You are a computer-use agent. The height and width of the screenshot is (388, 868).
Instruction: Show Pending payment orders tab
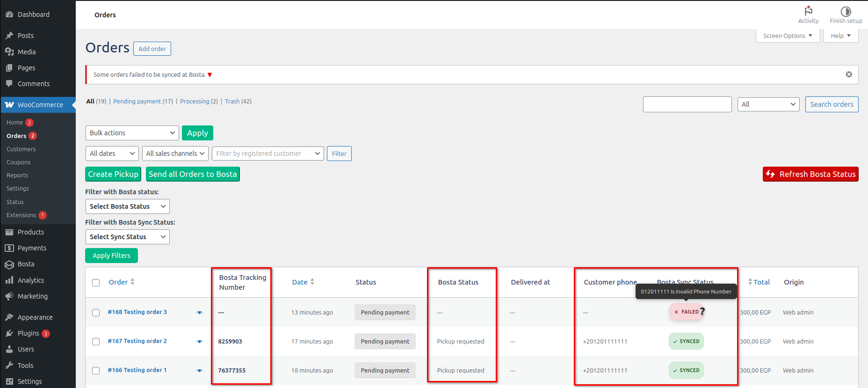[137, 102]
